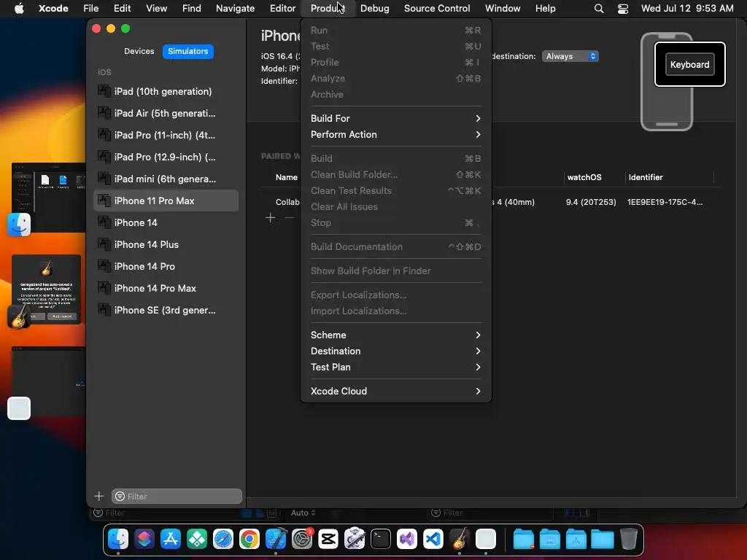
Task: Launch GarageBand from the Dock
Action: coord(460,540)
